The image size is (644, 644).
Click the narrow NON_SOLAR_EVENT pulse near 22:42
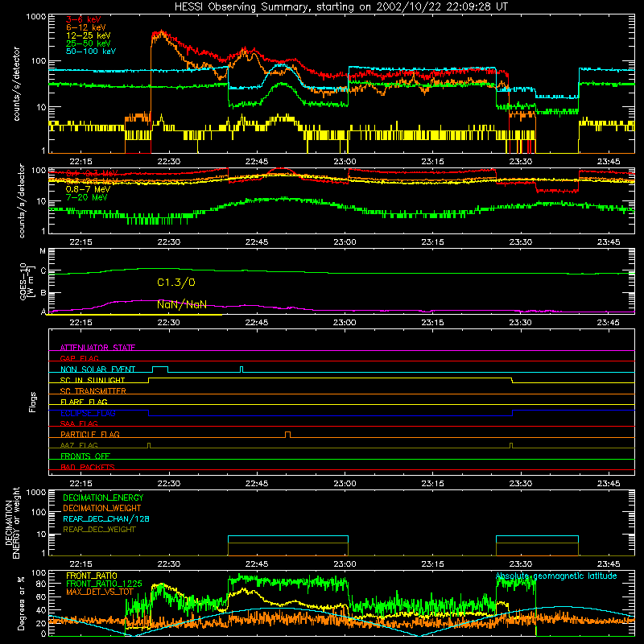(242, 369)
